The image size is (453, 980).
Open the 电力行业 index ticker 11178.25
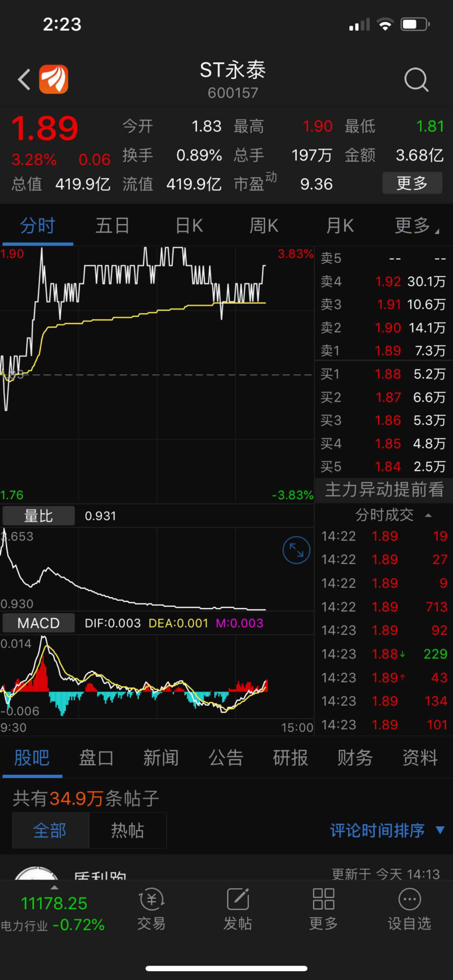[53, 913]
